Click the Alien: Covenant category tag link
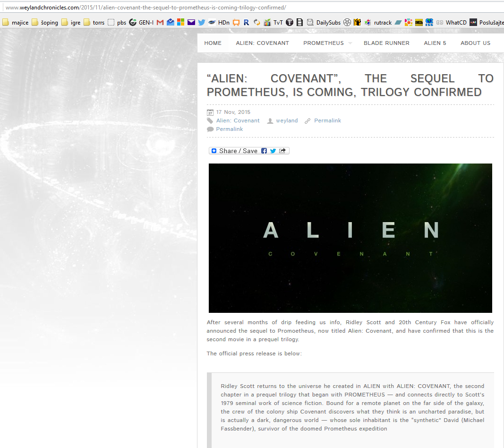Image resolution: width=504 pixels, height=448 pixels. pos(238,121)
